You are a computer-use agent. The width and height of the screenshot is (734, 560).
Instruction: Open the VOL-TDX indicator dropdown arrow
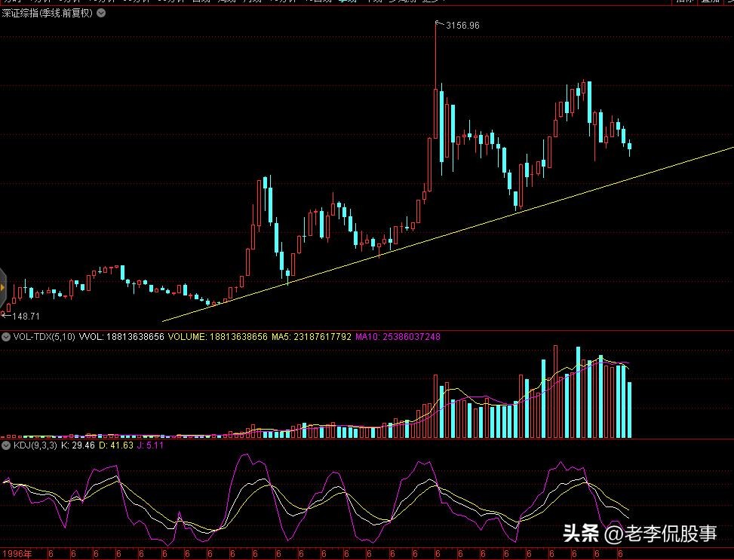[x=7, y=337]
